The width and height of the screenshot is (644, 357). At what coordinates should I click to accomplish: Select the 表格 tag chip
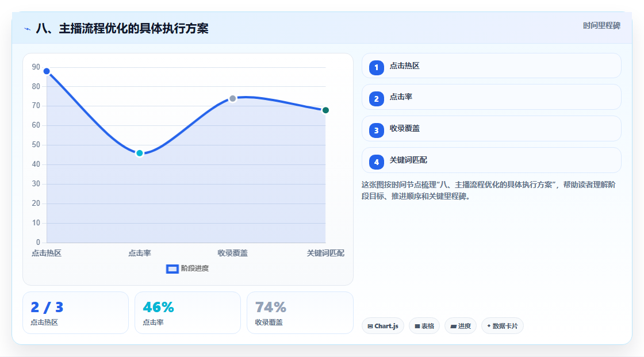424,326
